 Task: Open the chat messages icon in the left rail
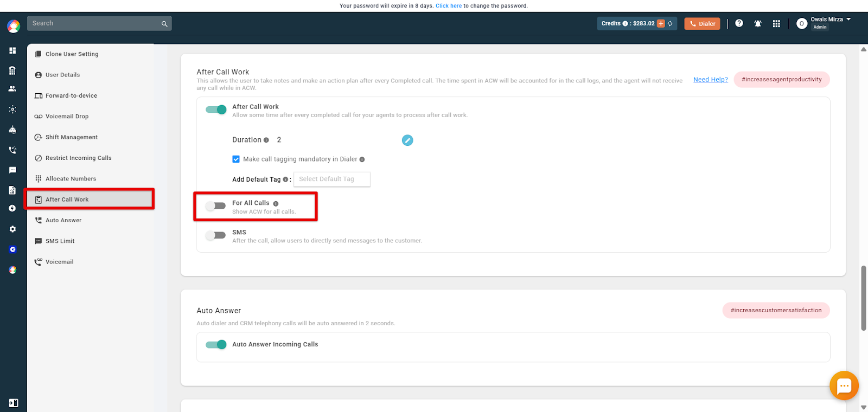click(12, 170)
